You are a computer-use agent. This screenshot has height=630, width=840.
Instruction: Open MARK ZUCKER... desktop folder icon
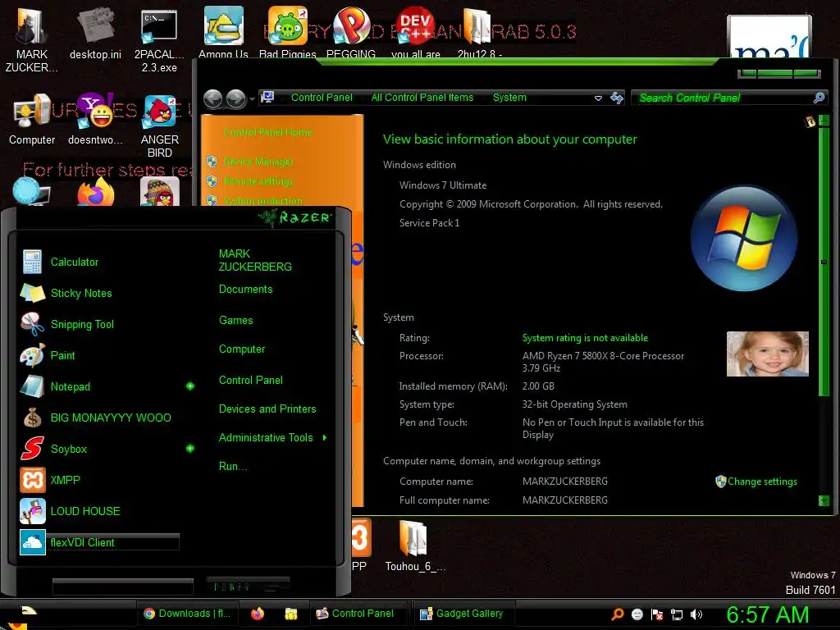click(31, 40)
